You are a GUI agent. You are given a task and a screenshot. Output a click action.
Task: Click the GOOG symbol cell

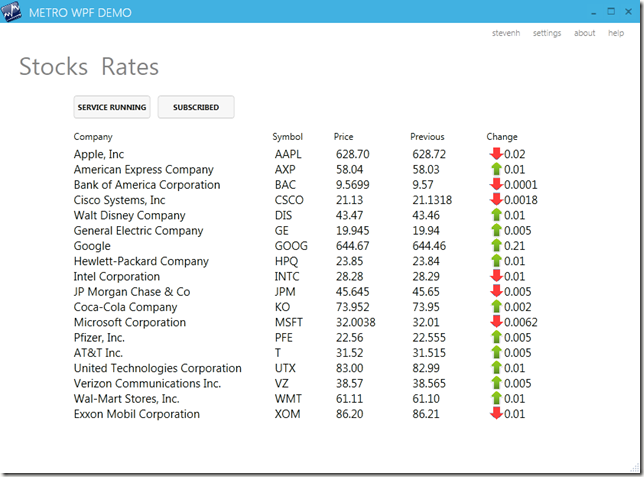click(291, 246)
